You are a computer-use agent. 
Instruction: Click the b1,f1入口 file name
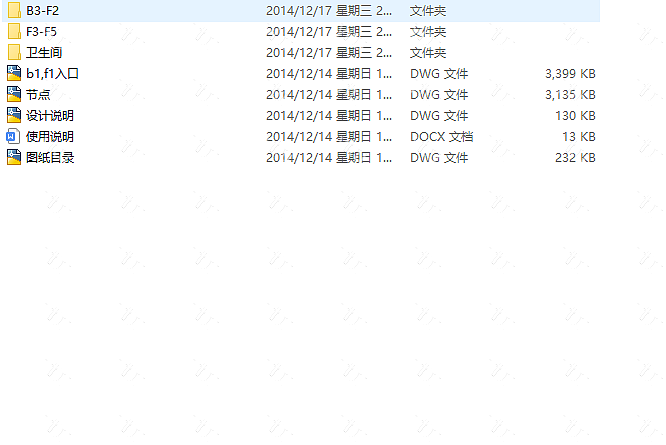coord(52,73)
